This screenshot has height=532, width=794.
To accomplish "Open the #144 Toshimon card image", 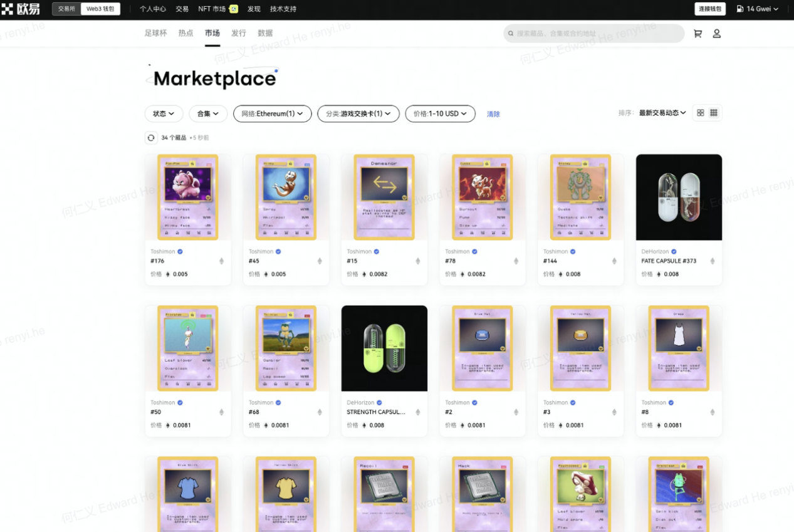I will 580,197.
